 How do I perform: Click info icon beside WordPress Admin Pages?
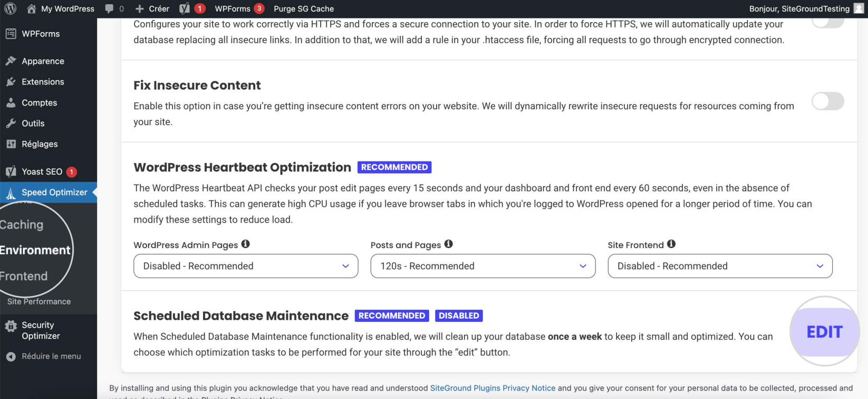[246, 244]
